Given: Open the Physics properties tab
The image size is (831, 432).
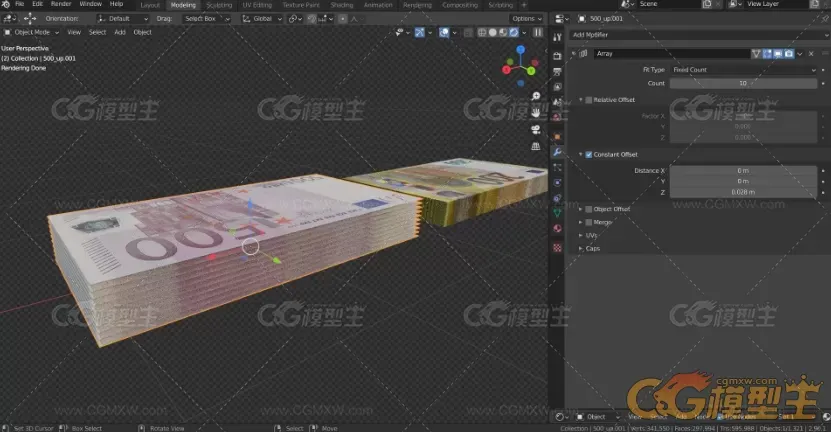Looking at the screenshot, I should (x=557, y=182).
